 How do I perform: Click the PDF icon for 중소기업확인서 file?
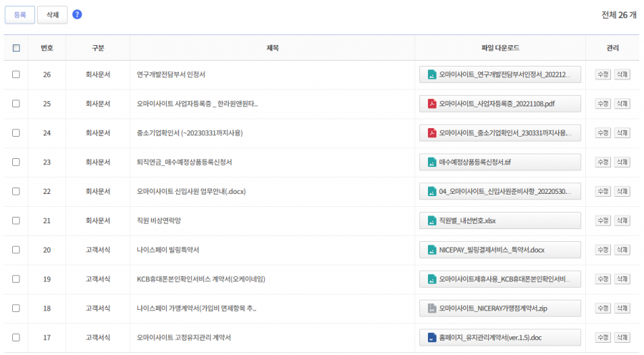coord(431,133)
